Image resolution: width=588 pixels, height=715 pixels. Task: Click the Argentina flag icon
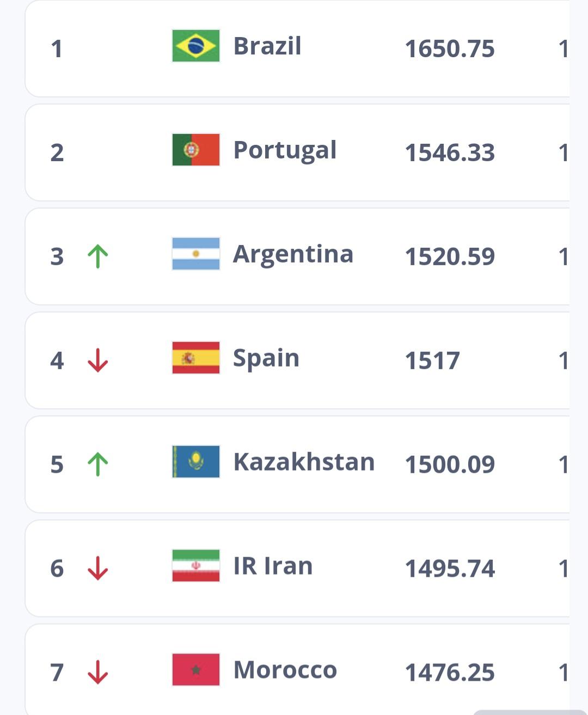coord(196,254)
